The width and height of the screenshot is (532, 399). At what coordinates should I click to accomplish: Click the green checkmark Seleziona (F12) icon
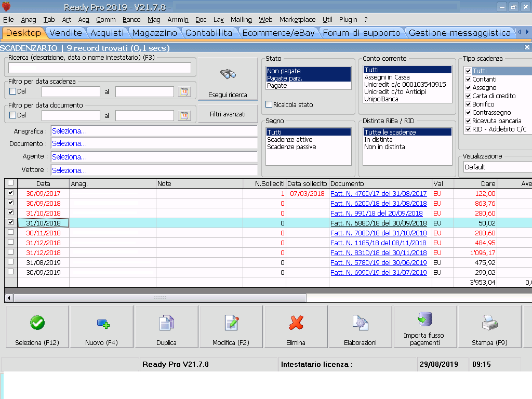tap(37, 323)
